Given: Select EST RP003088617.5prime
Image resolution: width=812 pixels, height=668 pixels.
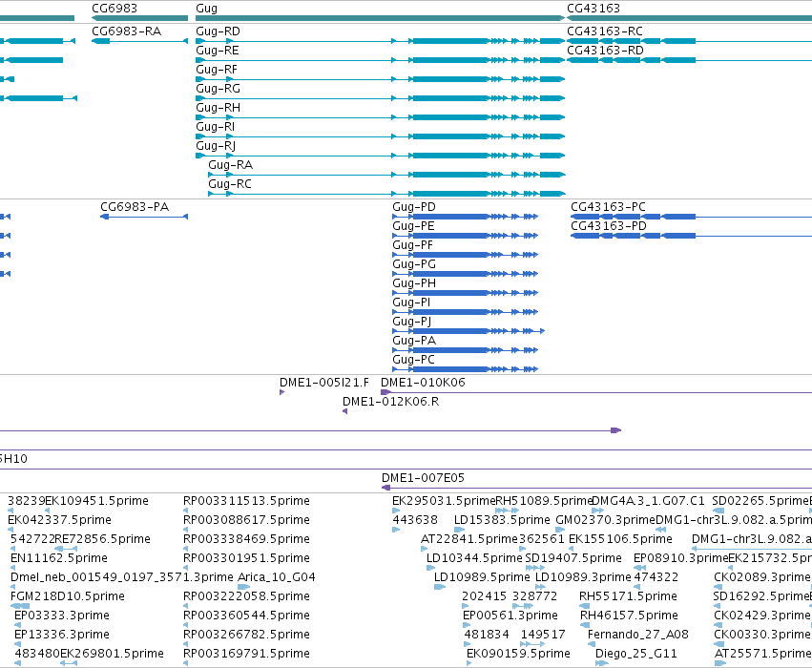Looking at the screenshot, I should tap(246, 520).
